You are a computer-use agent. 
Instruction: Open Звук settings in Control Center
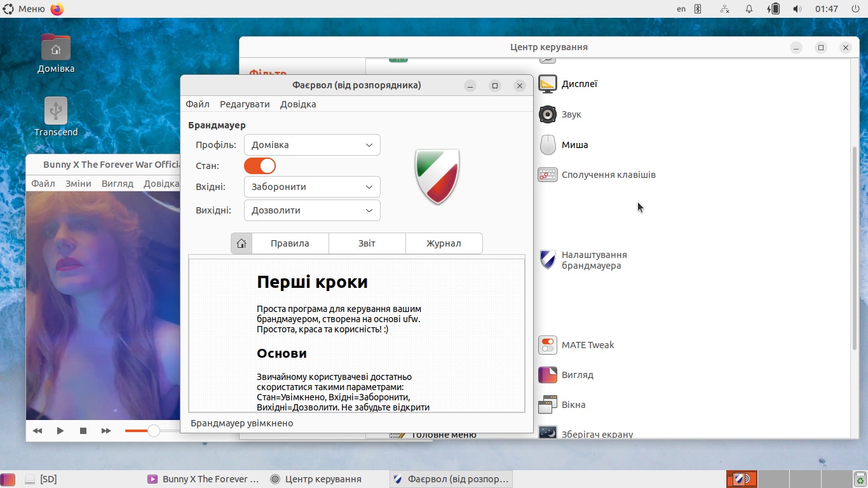coord(560,114)
